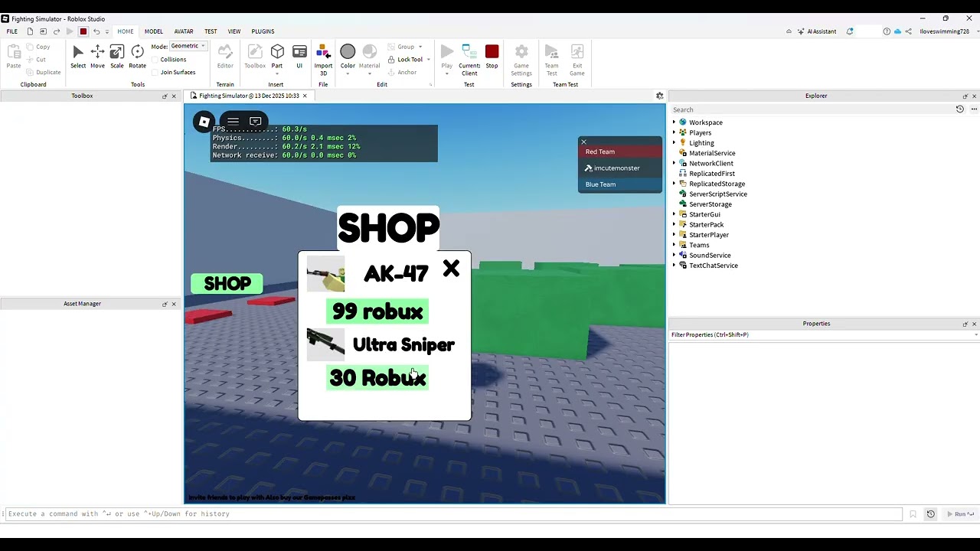Expand the Lighting node arrow

(674, 142)
